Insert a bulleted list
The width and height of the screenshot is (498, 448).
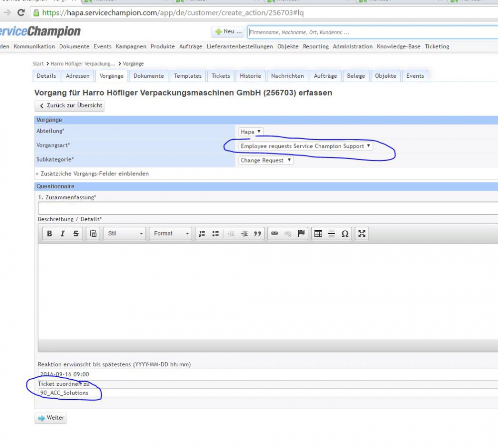(215, 234)
